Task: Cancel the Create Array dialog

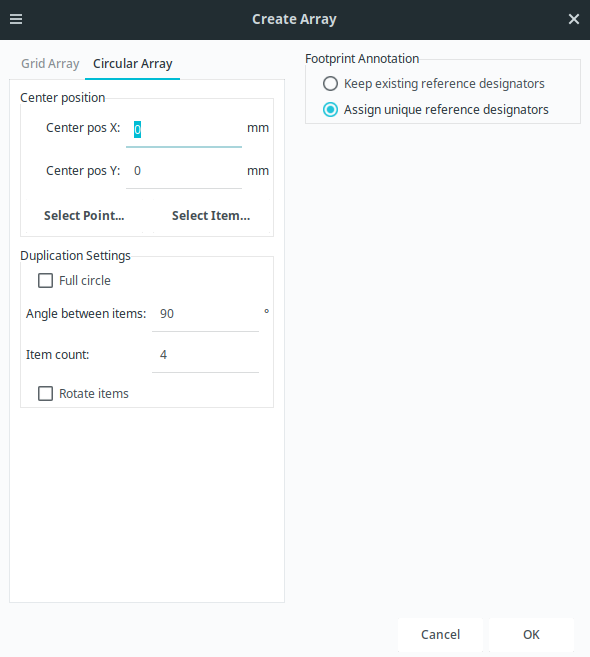Action: pos(440,634)
